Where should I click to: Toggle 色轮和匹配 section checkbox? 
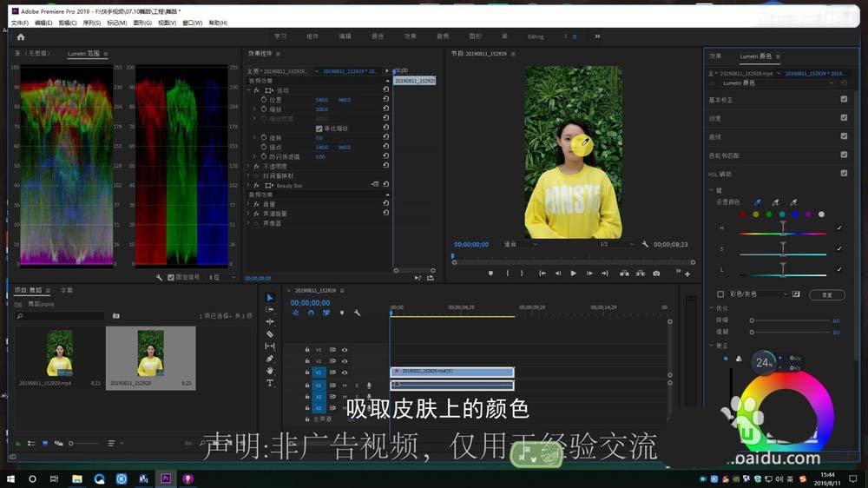coord(844,155)
